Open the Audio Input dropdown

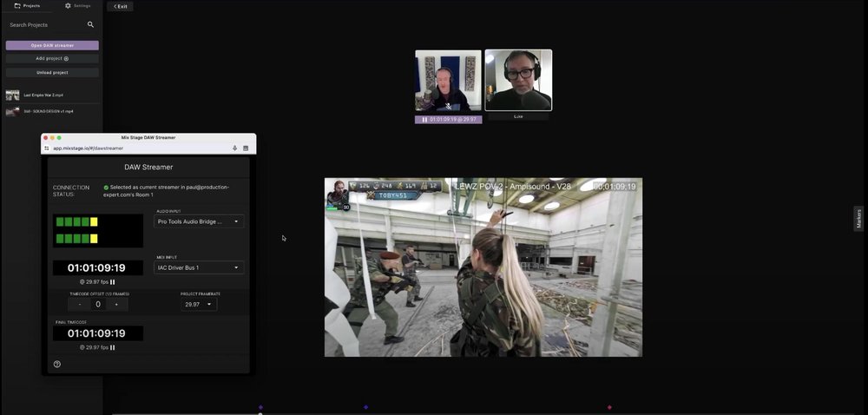(199, 221)
